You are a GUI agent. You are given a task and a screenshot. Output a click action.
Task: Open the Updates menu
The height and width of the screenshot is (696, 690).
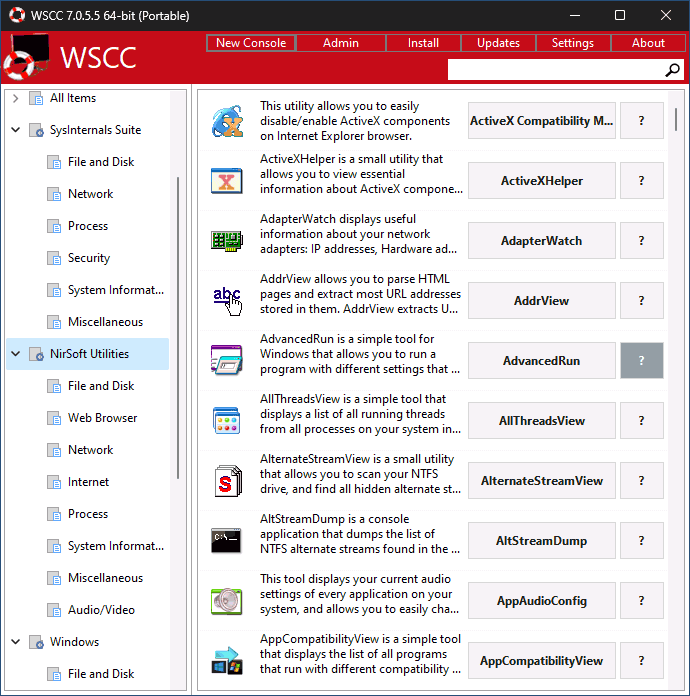pos(498,43)
